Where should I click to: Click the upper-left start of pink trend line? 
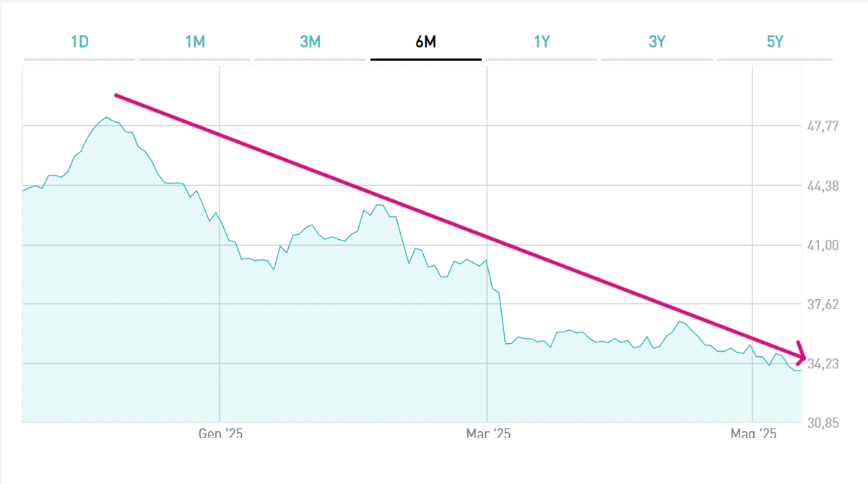116,95
